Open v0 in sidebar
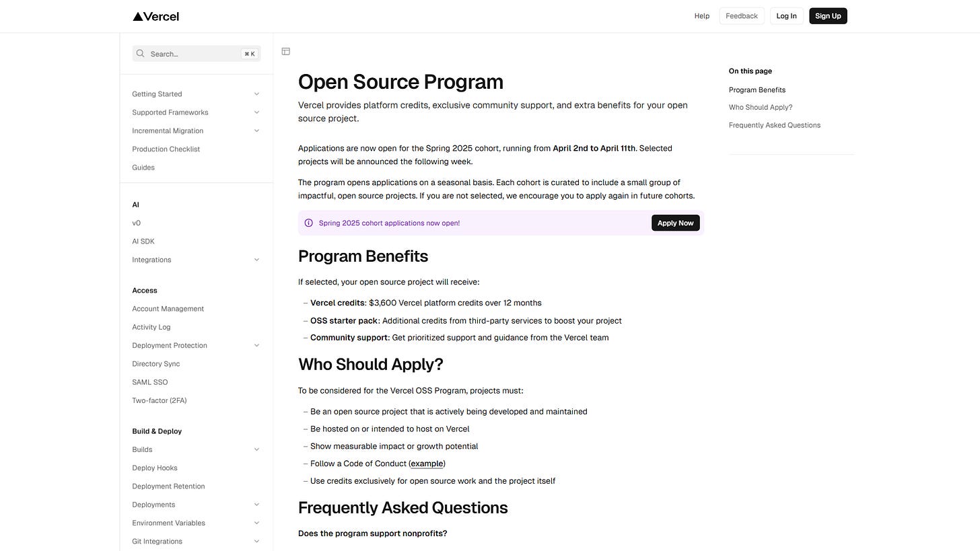Viewport: 980px width, 551px height. point(137,223)
